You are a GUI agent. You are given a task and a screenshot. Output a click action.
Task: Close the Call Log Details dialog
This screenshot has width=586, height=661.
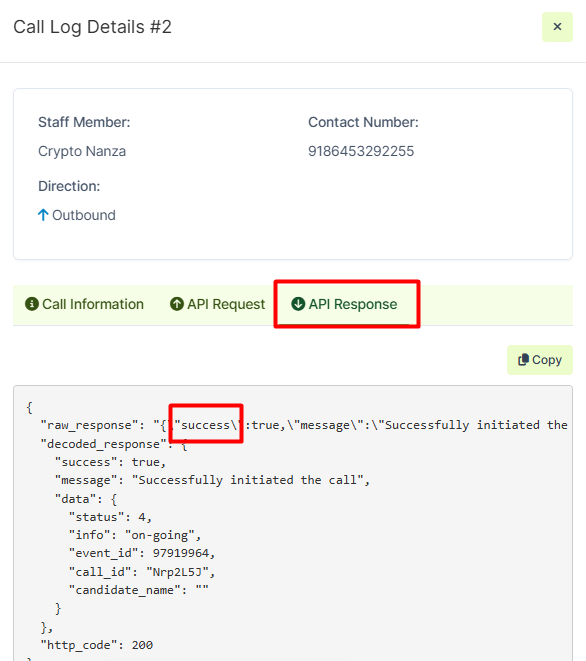coord(557,27)
